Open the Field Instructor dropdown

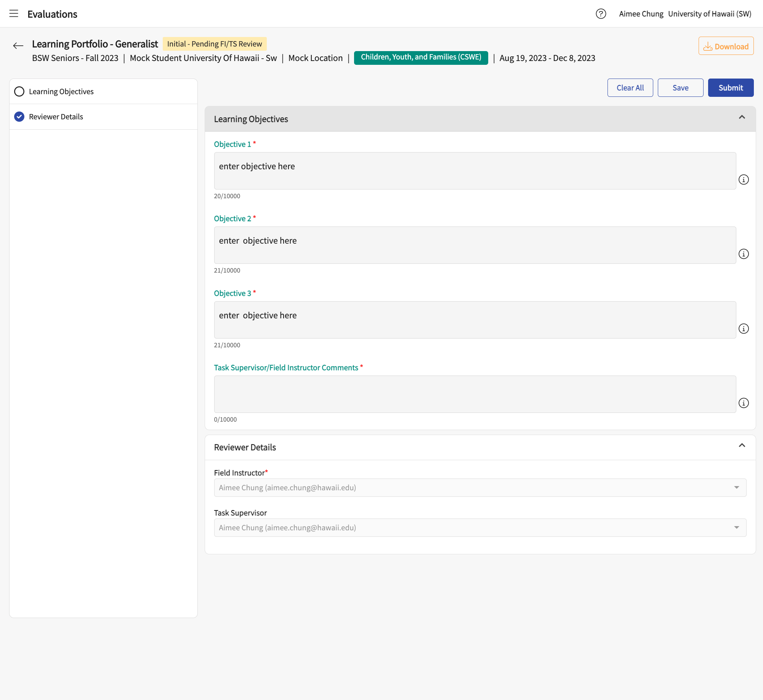point(480,488)
